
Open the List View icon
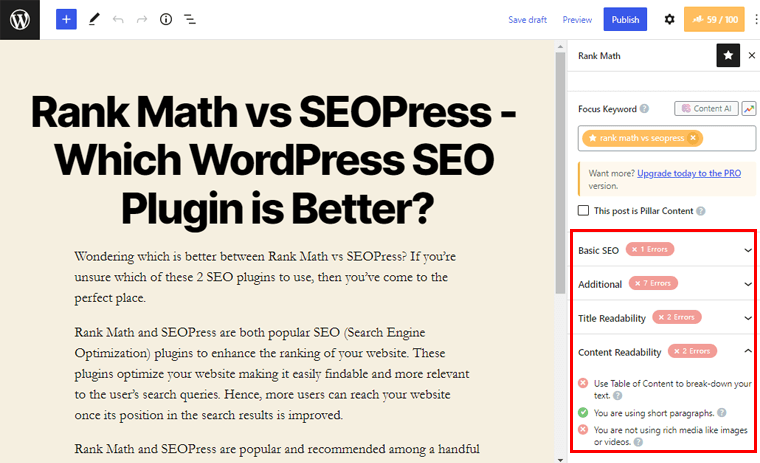tap(190, 19)
